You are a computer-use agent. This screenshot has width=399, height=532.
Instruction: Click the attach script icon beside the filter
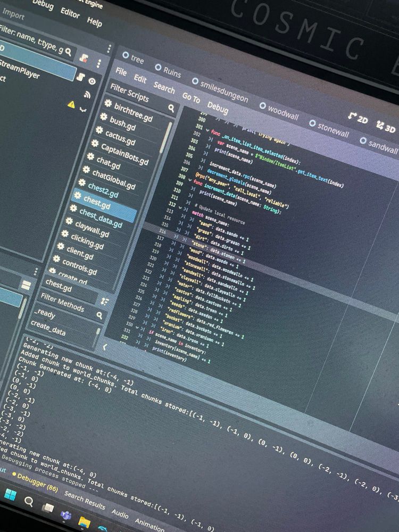(x=84, y=59)
